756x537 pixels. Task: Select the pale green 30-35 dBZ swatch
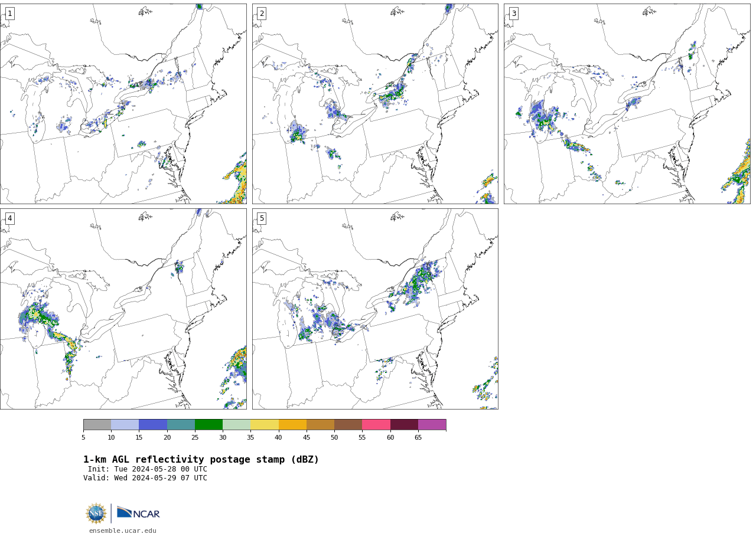(236, 425)
